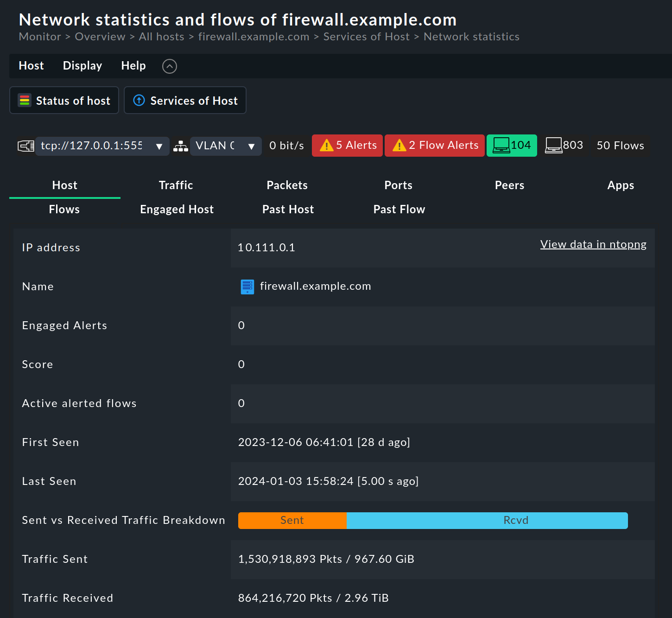Open the Host menu

coord(31,65)
